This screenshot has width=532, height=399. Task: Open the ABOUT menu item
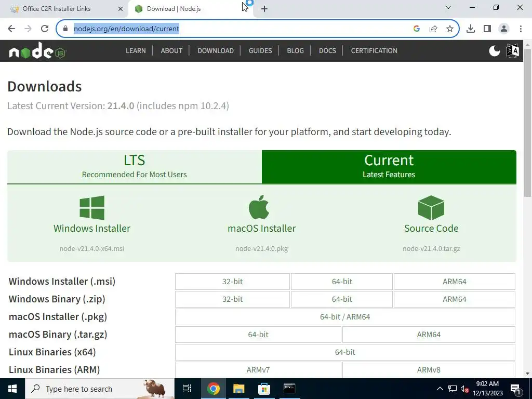tap(171, 50)
